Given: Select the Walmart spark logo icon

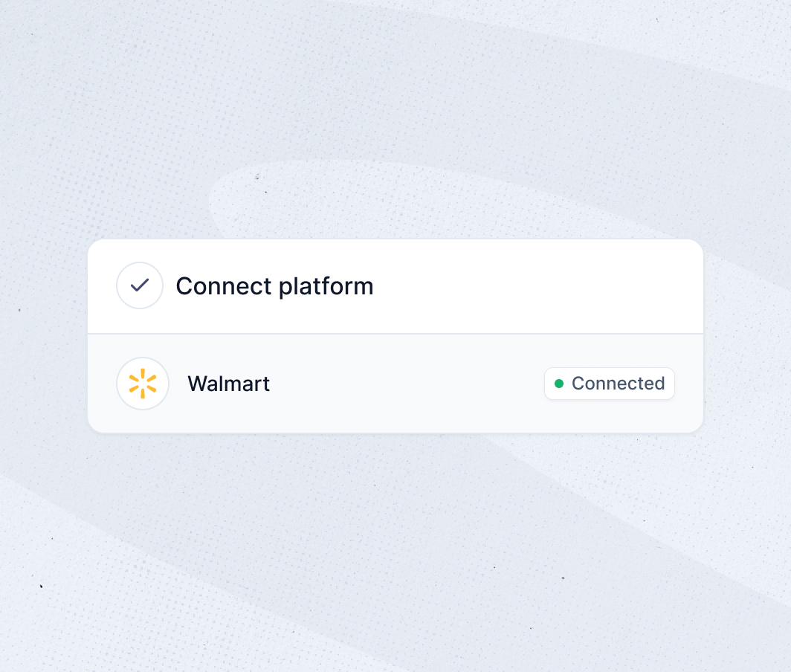Looking at the screenshot, I should pyautogui.click(x=143, y=384).
